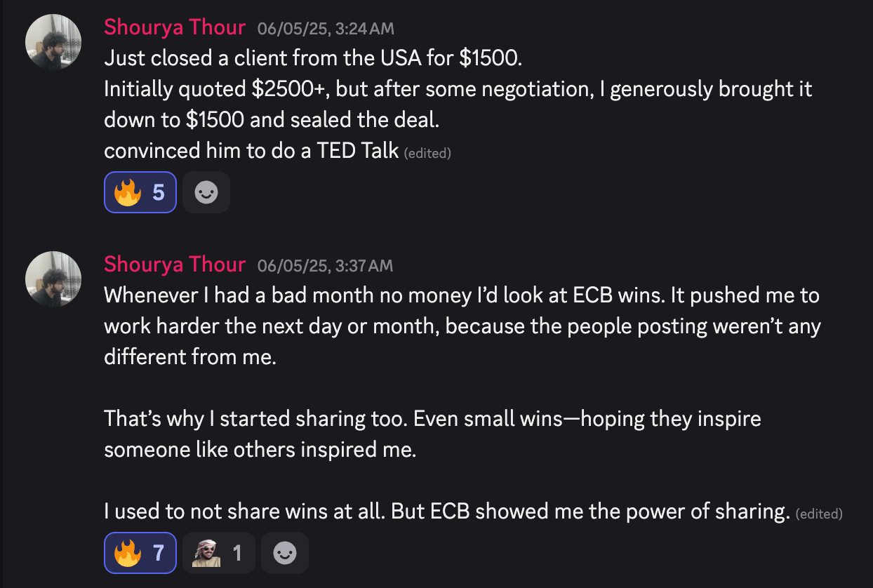Open Shourya Thour's avatar on 3:37 AM message
The width and height of the screenshot is (873, 588).
(x=53, y=279)
